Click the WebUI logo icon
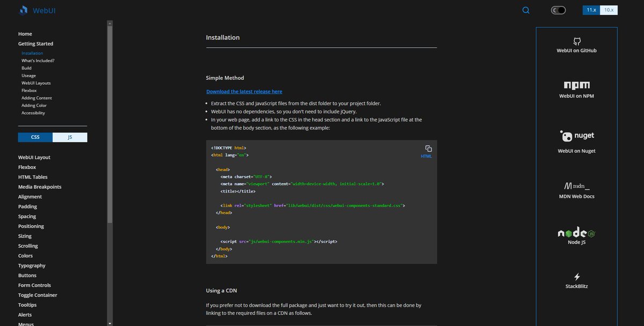This screenshot has height=326, width=644. click(24, 10)
